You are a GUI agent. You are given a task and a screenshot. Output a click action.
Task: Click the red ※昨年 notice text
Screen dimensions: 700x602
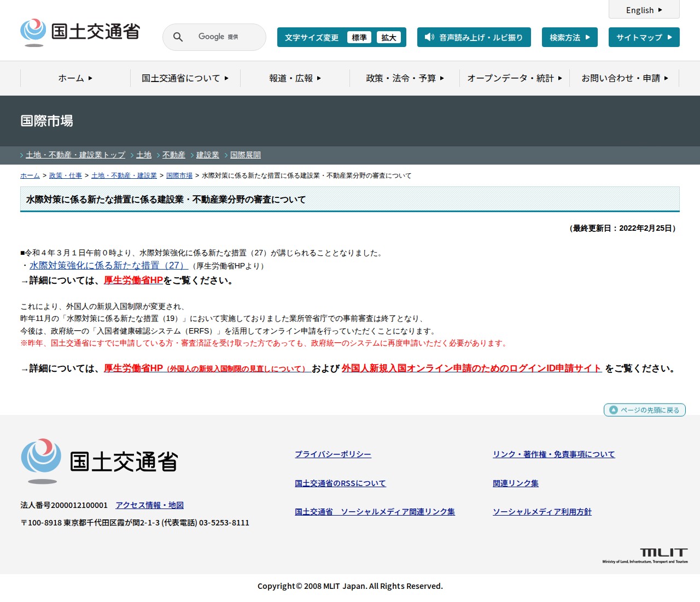tap(265, 343)
